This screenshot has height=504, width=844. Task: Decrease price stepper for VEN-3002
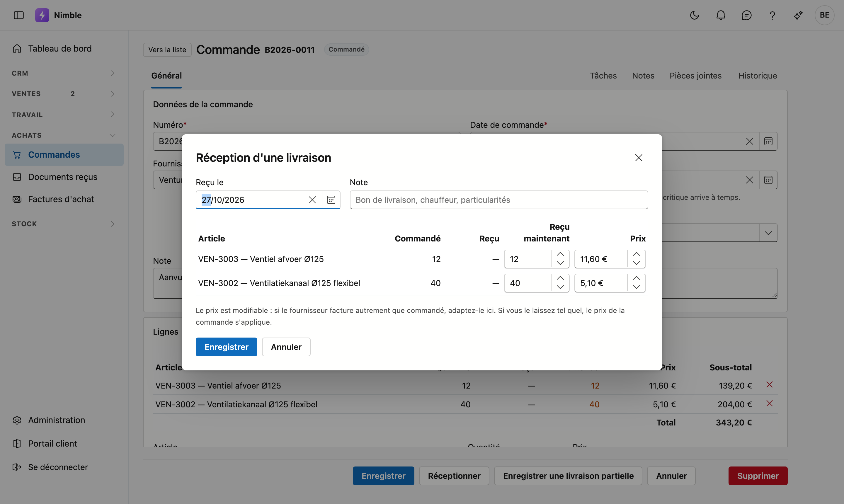(x=636, y=287)
